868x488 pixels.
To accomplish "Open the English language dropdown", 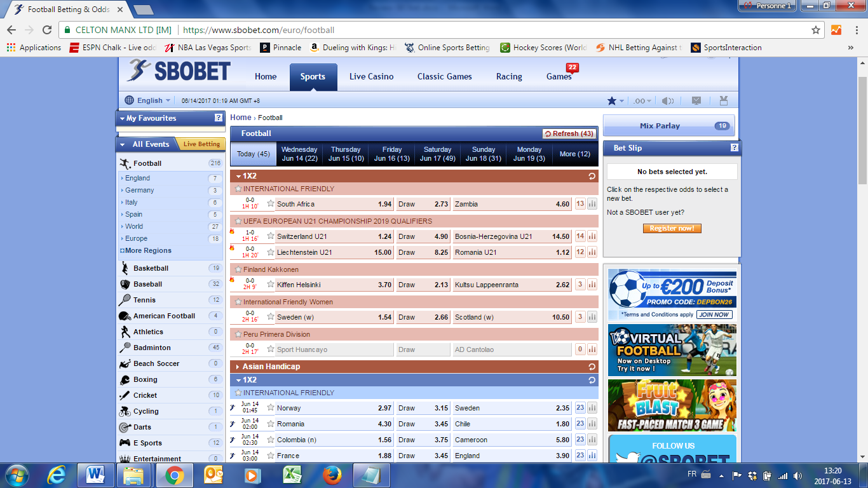I will click(x=148, y=100).
